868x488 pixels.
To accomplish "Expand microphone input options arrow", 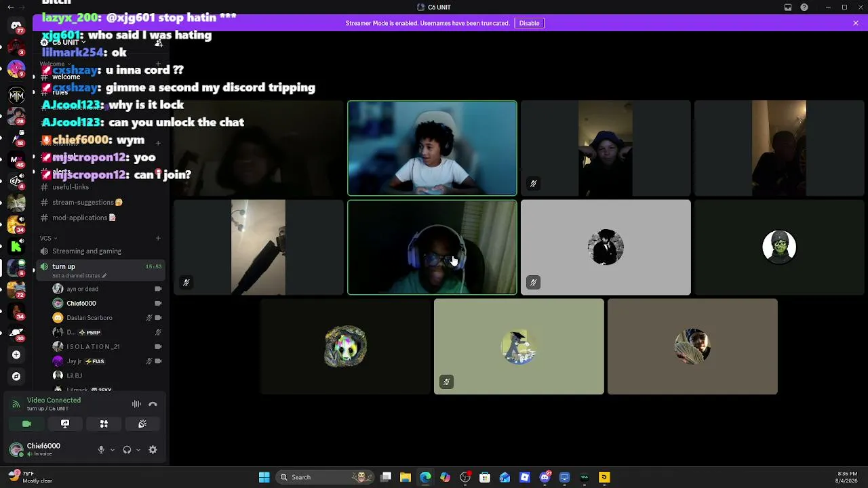I will tap(113, 449).
